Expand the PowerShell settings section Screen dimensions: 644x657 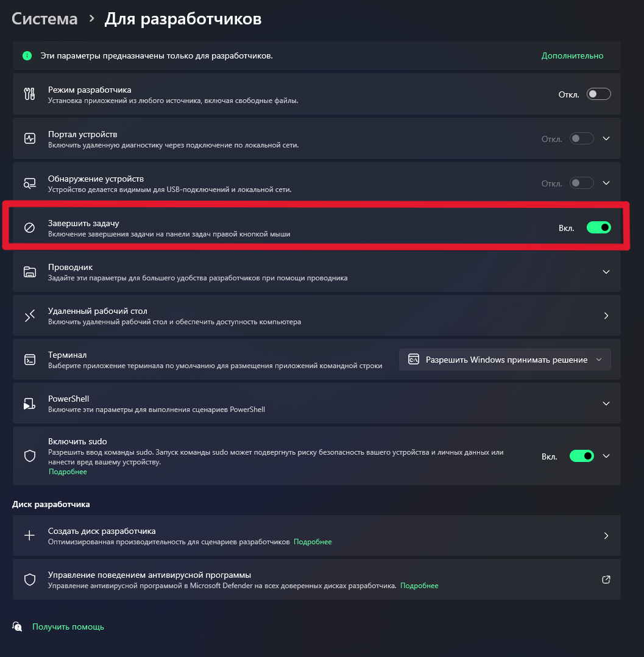click(606, 403)
